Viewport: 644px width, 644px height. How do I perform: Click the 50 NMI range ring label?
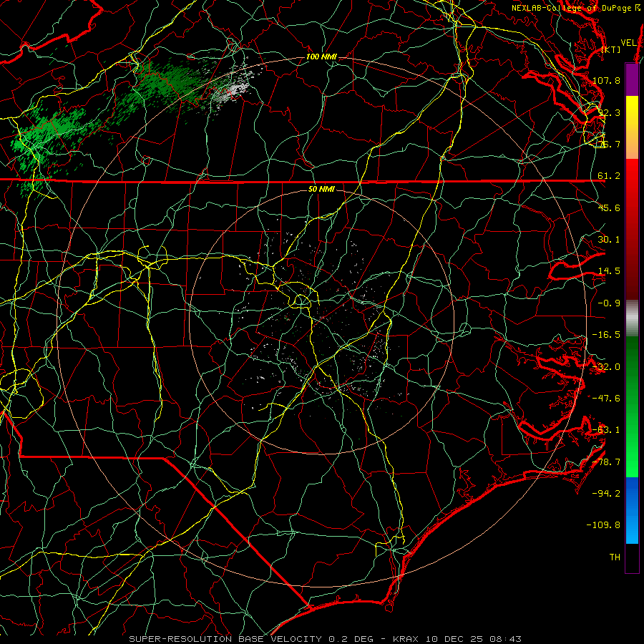(321, 190)
